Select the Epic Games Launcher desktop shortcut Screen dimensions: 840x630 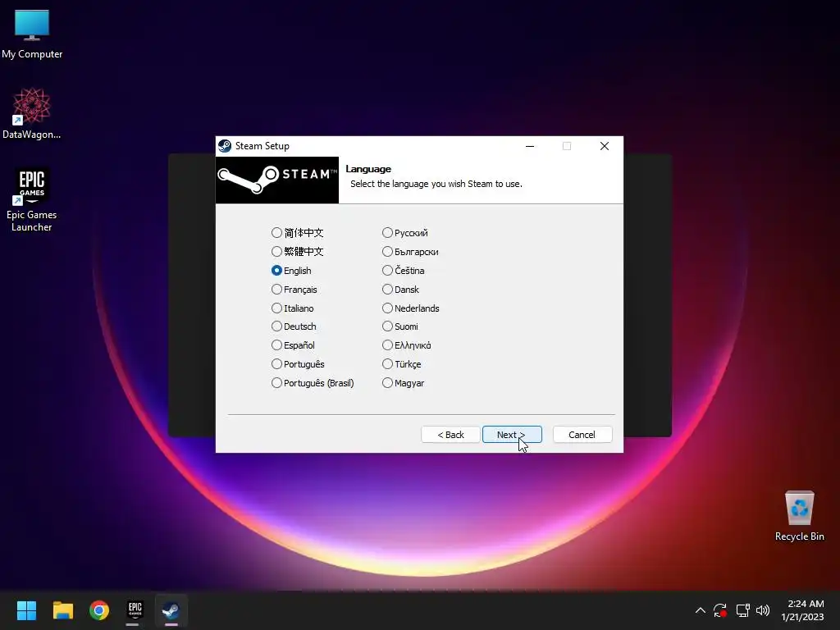point(32,199)
